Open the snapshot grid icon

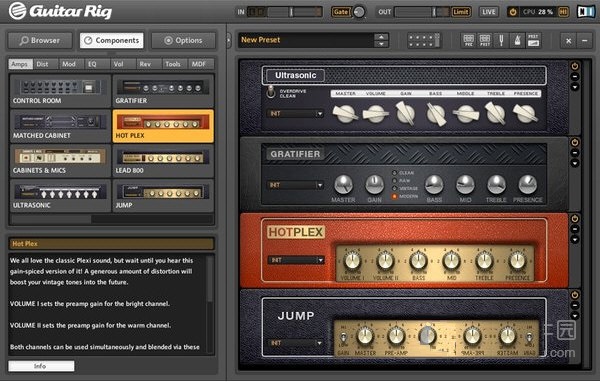[424, 40]
